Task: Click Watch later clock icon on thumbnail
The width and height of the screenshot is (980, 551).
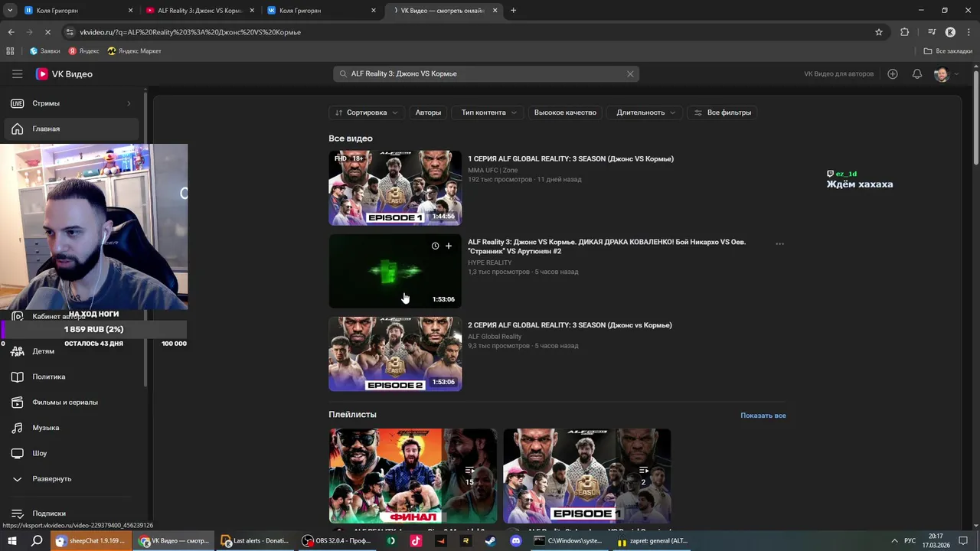Action: point(435,246)
